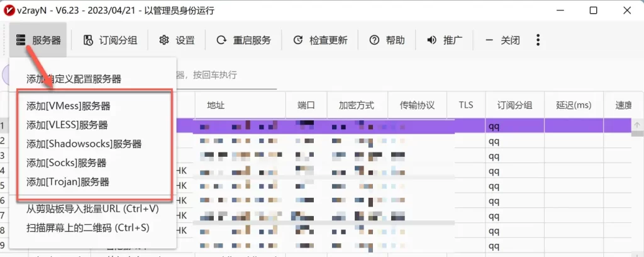
Task: Click the help question mark icon
Action: coord(374,40)
